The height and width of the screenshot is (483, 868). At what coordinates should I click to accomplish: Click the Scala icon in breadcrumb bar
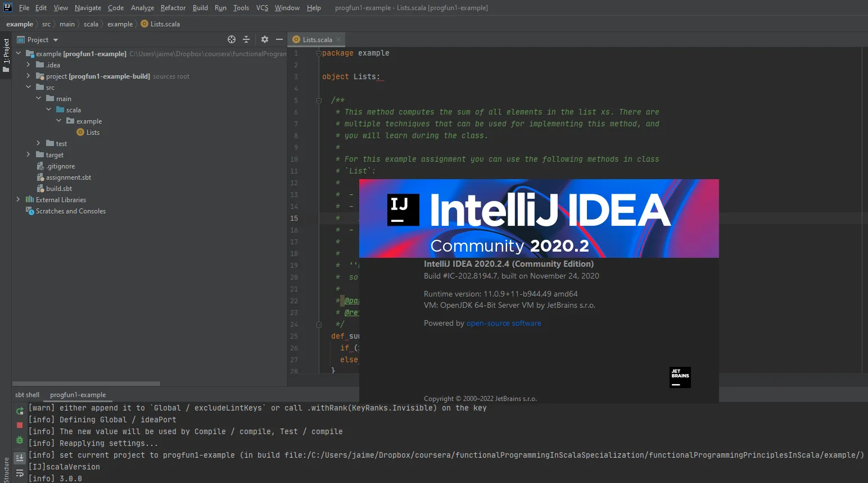[x=144, y=24]
